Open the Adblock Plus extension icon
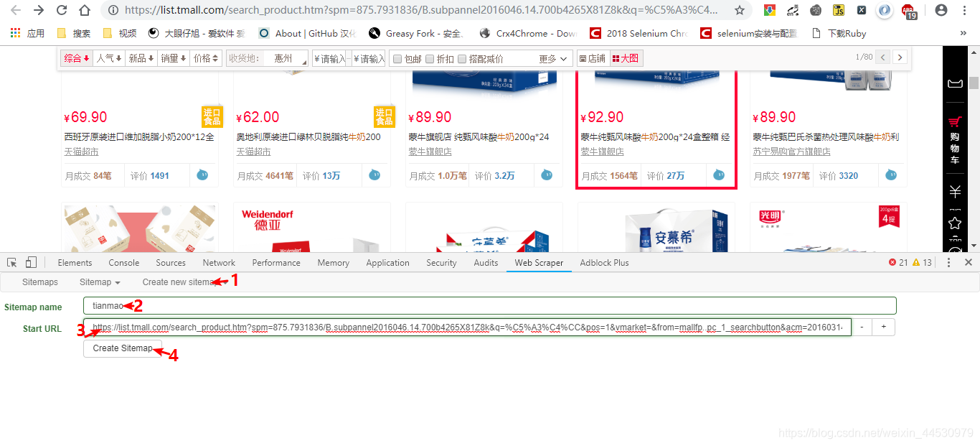 coord(909,11)
